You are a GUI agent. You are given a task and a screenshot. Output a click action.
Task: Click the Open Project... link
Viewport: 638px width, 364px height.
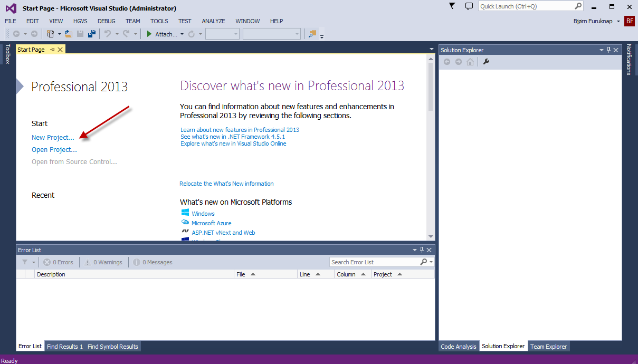point(54,149)
